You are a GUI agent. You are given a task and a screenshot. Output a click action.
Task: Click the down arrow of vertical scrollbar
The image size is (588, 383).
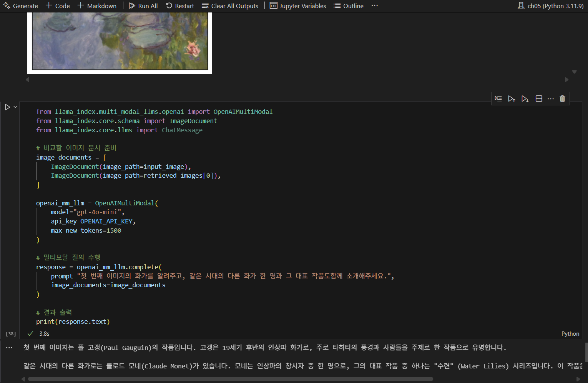tap(574, 72)
